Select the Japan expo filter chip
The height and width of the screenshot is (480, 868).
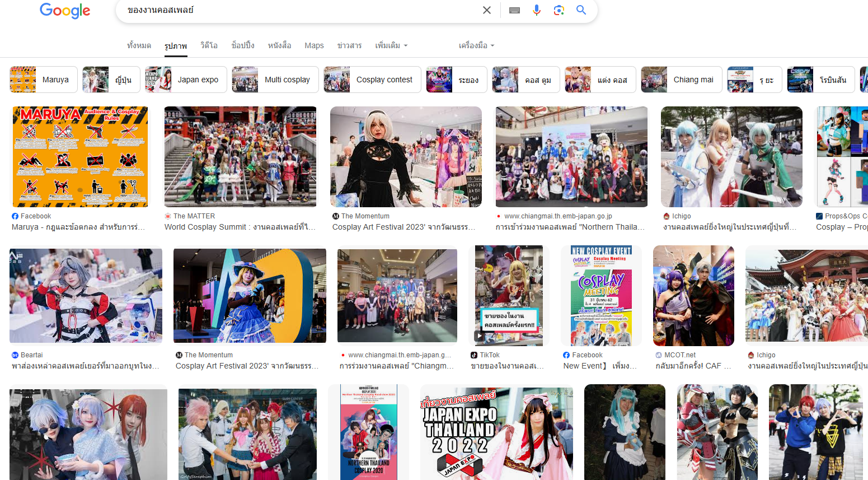(186, 80)
